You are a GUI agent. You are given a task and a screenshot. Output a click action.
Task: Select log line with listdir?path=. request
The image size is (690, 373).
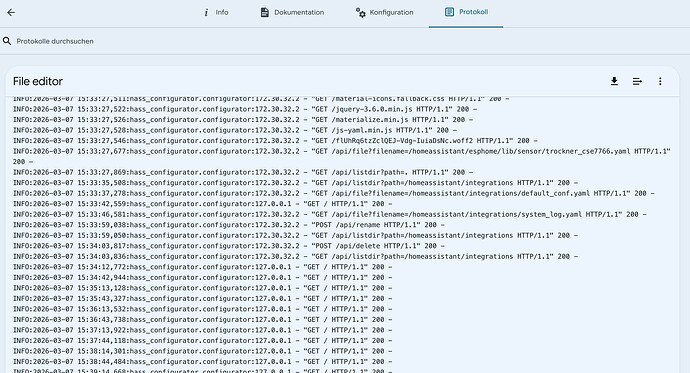243,172
